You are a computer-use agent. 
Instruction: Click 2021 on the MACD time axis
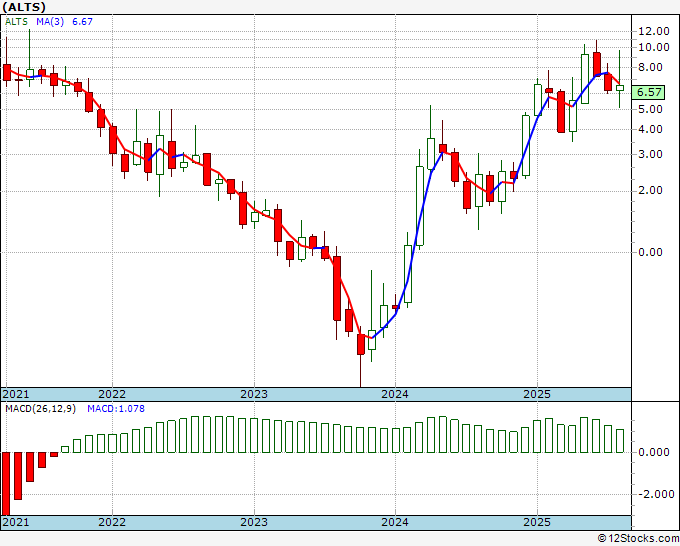point(16,522)
